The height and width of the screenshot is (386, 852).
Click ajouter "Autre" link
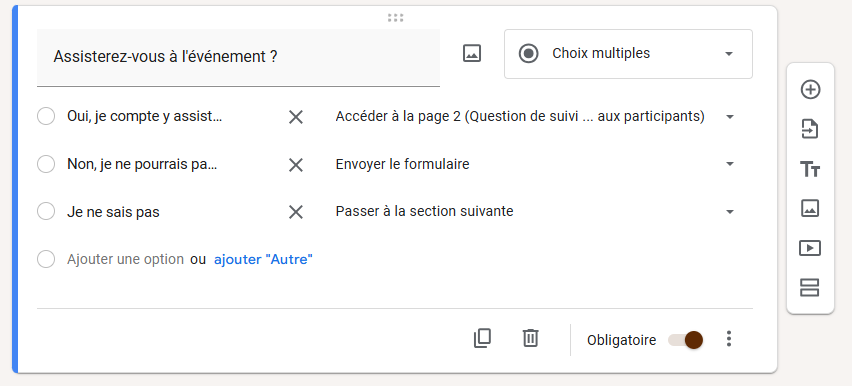[x=264, y=259]
